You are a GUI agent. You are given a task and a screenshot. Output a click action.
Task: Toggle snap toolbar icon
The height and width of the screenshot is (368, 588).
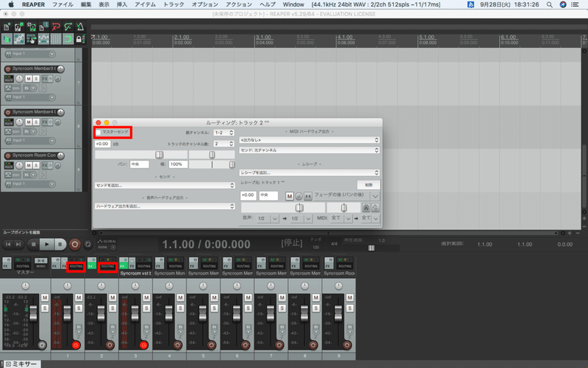68,39
